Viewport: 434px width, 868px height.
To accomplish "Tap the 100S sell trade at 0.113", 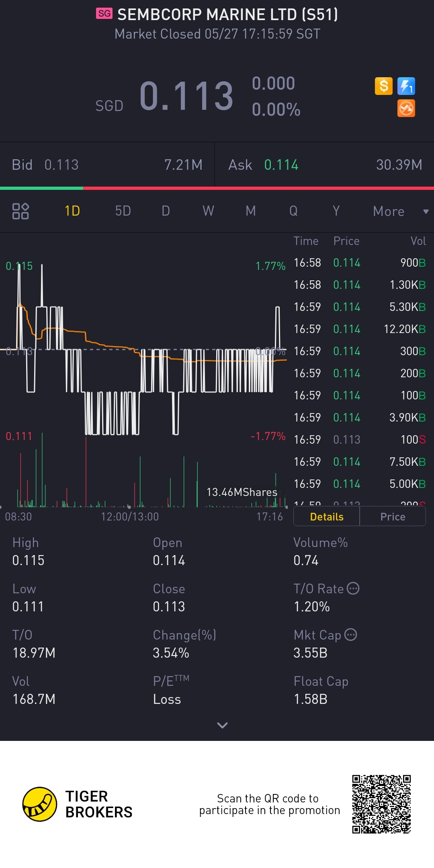I will tap(360, 440).
